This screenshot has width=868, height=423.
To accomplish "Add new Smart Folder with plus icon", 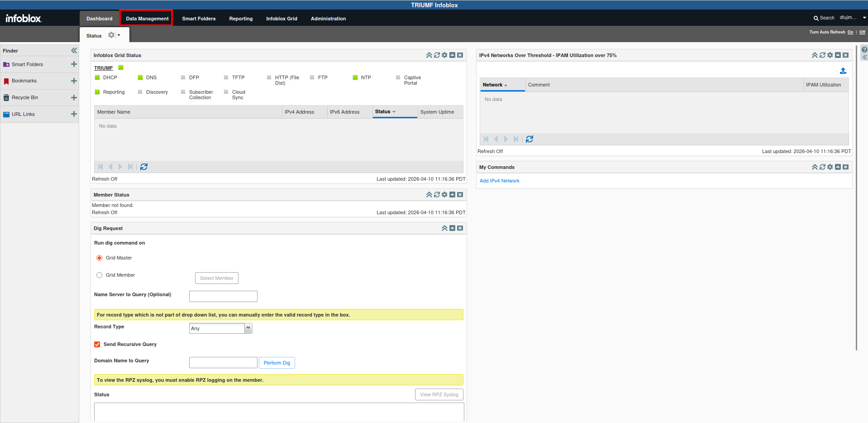I will 74,64.
